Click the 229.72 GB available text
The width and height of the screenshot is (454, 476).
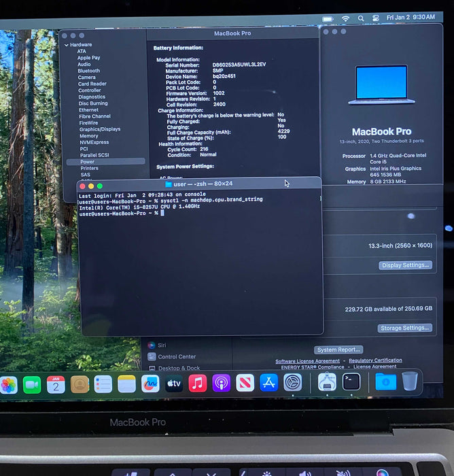coord(389,309)
